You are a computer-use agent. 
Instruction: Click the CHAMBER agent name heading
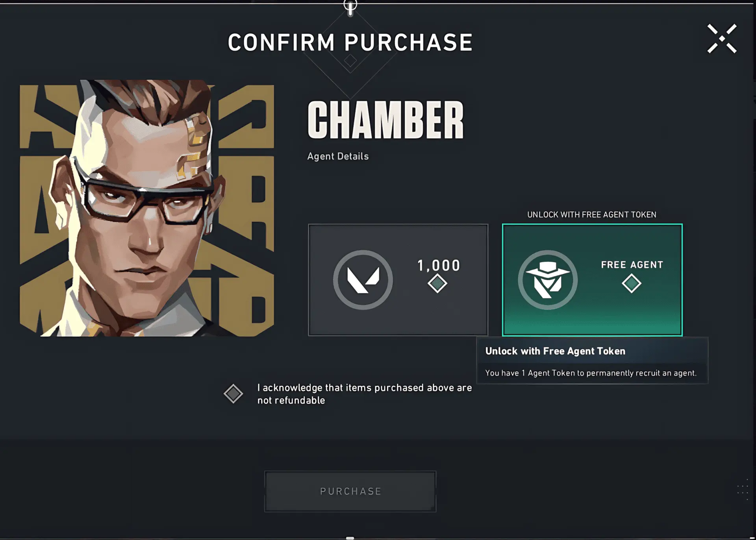point(385,120)
